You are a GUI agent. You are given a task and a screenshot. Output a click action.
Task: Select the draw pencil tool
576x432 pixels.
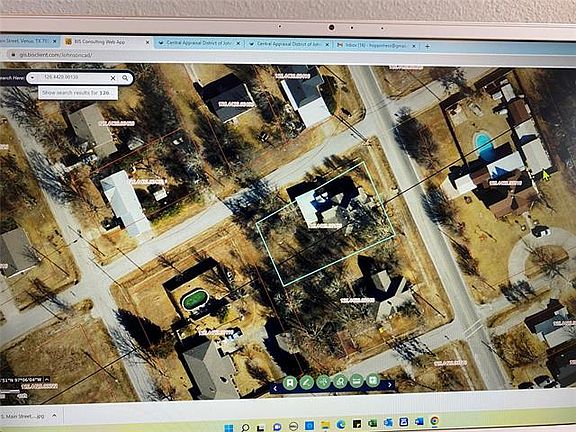[306, 382]
